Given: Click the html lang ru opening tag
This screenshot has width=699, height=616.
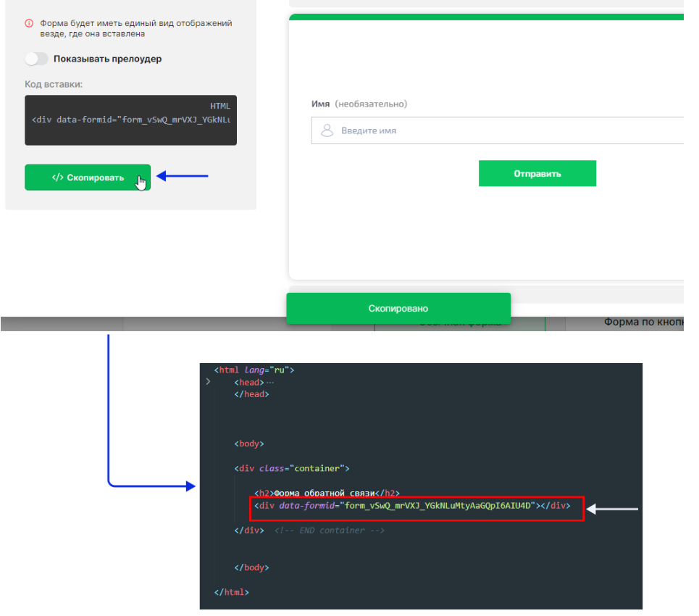Looking at the screenshot, I should [254, 370].
